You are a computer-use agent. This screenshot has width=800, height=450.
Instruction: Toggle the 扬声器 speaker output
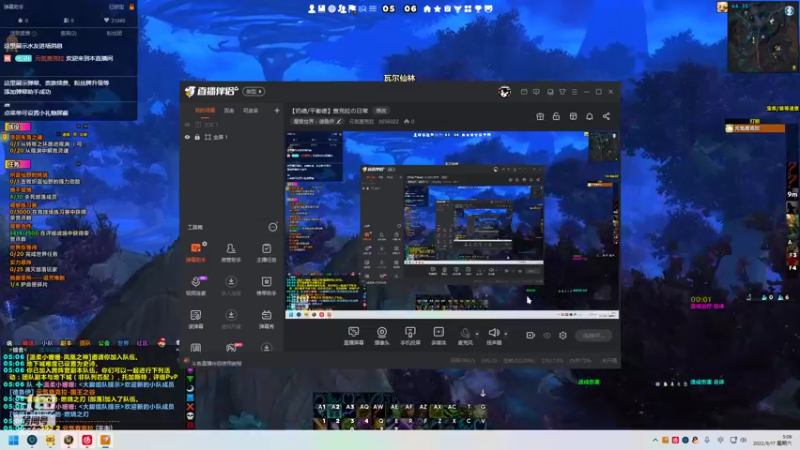coord(494,336)
